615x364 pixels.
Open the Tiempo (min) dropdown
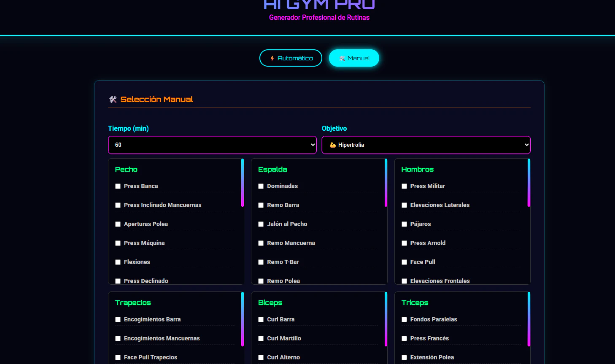pos(212,145)
